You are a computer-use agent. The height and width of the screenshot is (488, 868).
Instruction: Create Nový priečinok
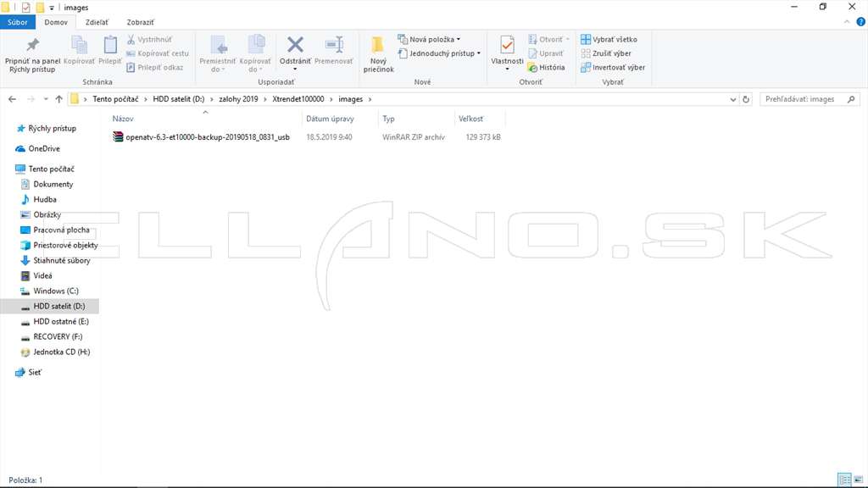(x=379, y=54)
